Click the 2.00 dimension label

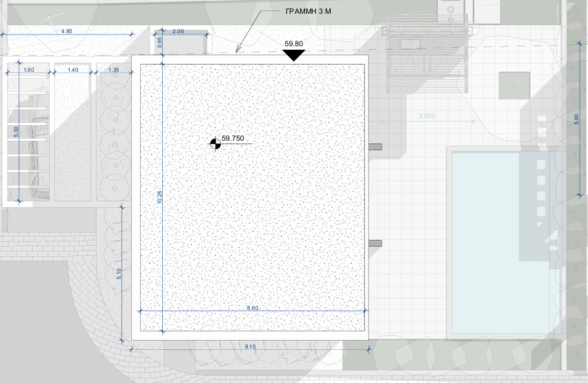click(178, 31)
